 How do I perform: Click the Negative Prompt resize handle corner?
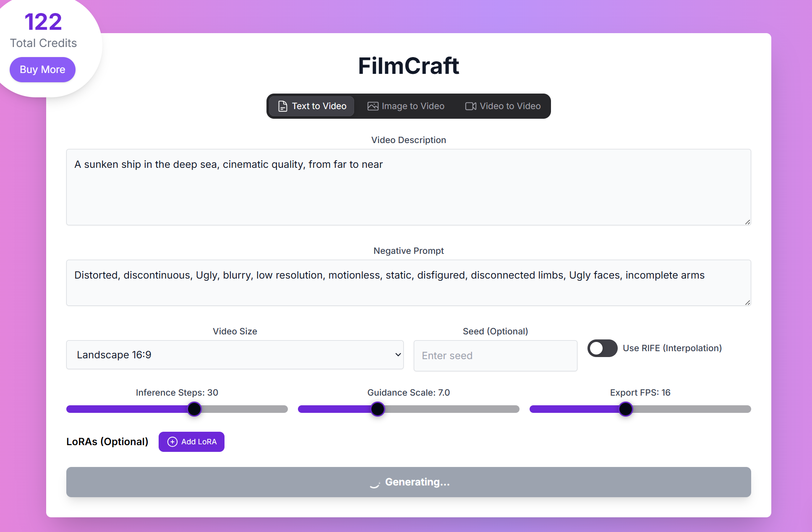747,303
